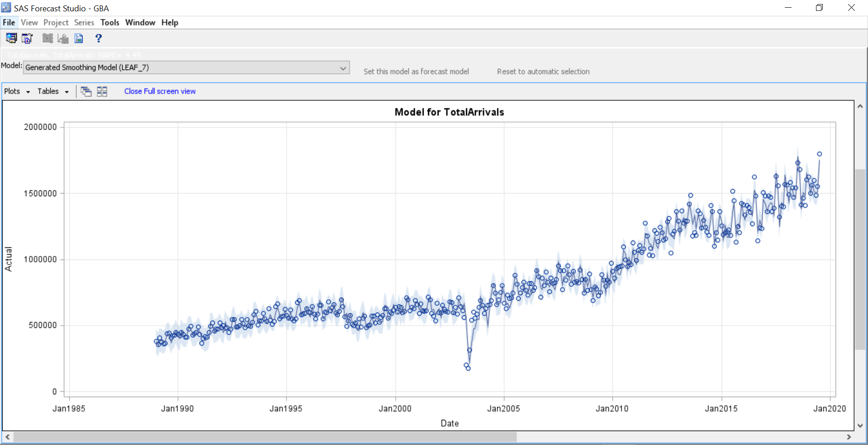Screen dimensions: 868x445
Task: Click the 'Model:' label
Action: (x=11, y=66)
